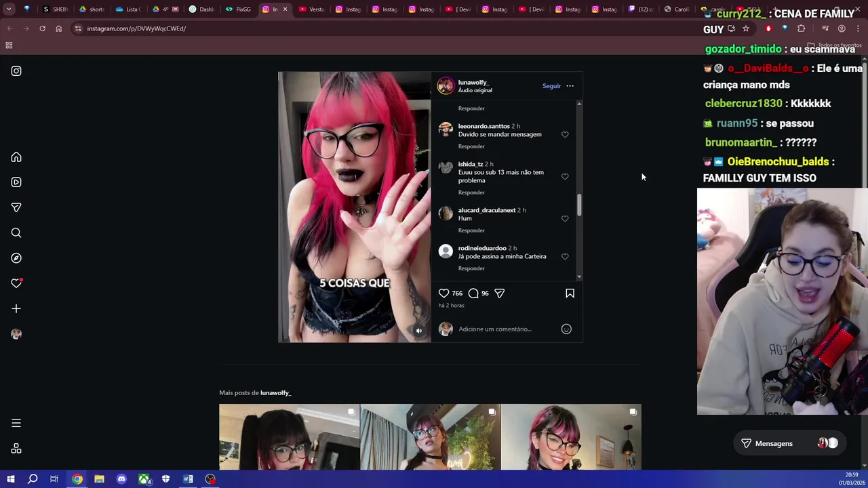Viewport: 868px width, 488px height.
Task: Like the post with heart icon
Action: pyautogui.click(x=443, y=293)
